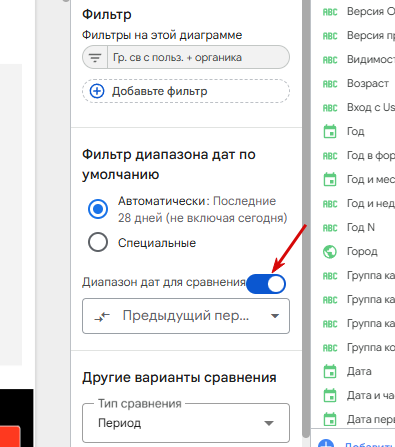Select the 'Группа ко' field
This screenshot has height=447, width=395.
[371, 347]
